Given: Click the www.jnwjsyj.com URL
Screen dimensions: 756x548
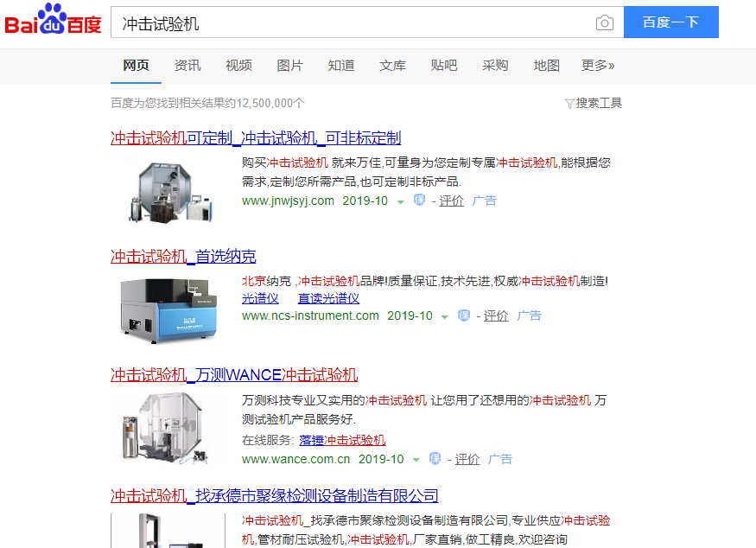Looking at the screenshot, I should (288, 201).
